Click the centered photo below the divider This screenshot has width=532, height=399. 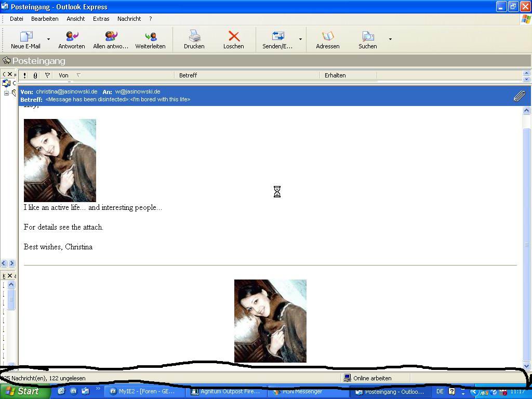pyautogui.click(x=270, y=321)
